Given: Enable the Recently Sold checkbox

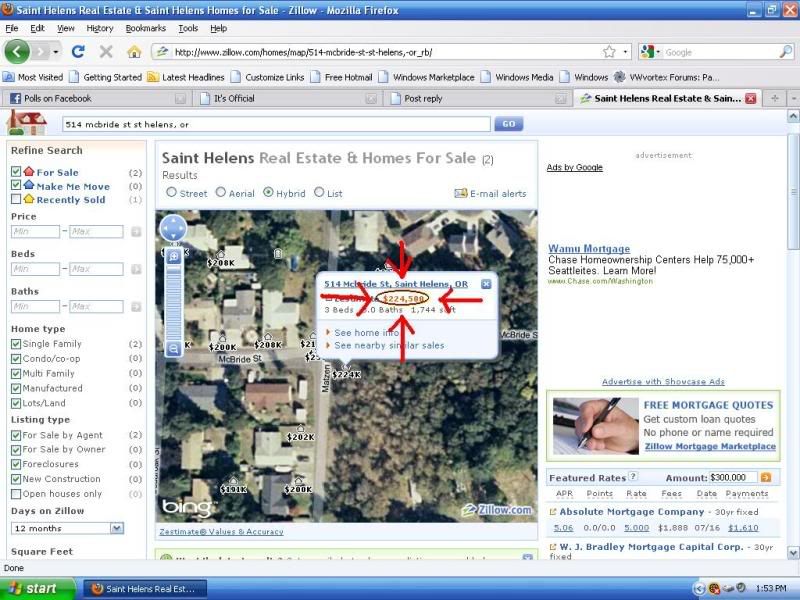Looking at the screenshot, I should click(16, 199).
